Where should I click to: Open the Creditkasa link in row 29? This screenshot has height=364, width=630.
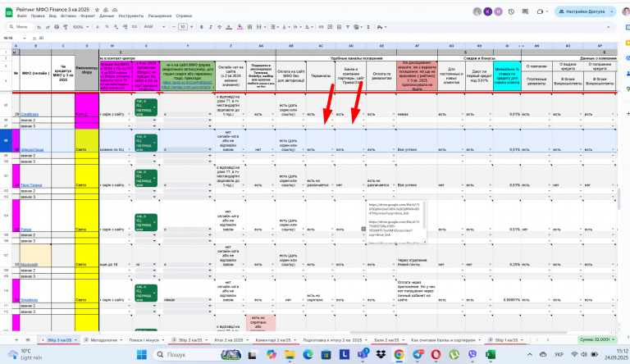[x=30, y=114]
